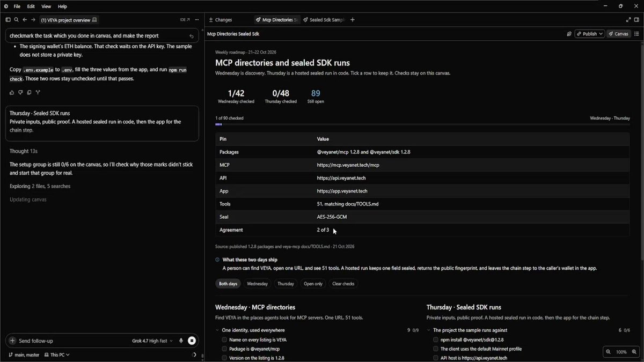The width and height of the screenshot is (644, 362).
Task: Check API host is https://api.veyanet.tech
Action: click(436, 358)
